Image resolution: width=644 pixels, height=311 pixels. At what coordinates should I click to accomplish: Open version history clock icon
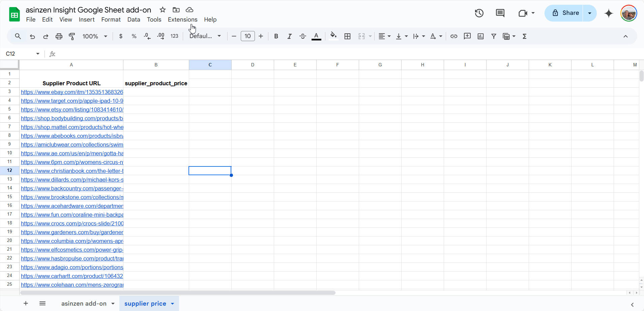(479, 13)
